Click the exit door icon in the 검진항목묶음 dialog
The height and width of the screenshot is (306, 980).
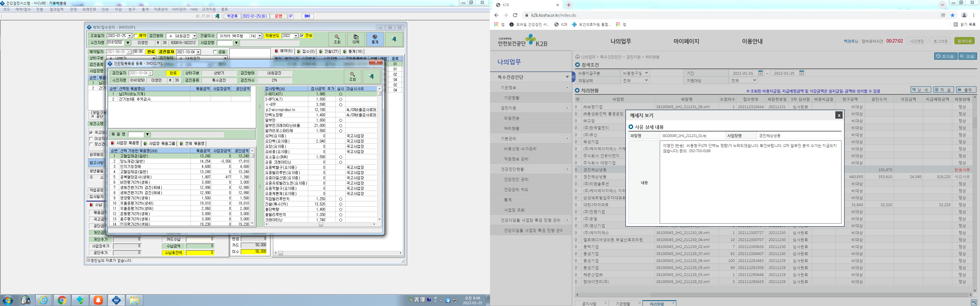coord(371,76)
